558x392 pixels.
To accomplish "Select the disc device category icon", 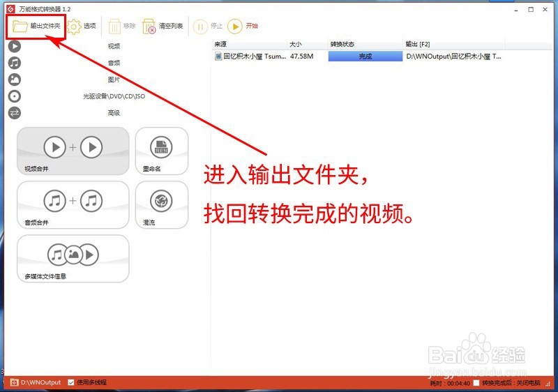I will 15,96.
